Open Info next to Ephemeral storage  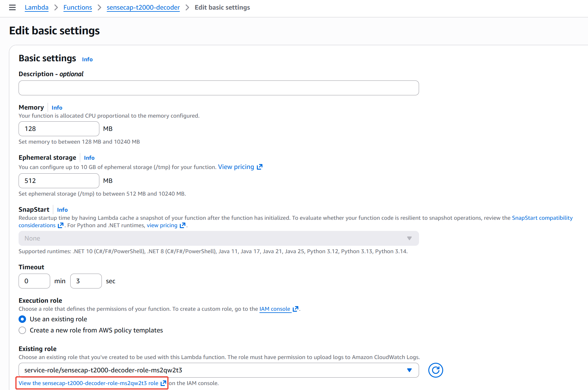coord(89,158)
